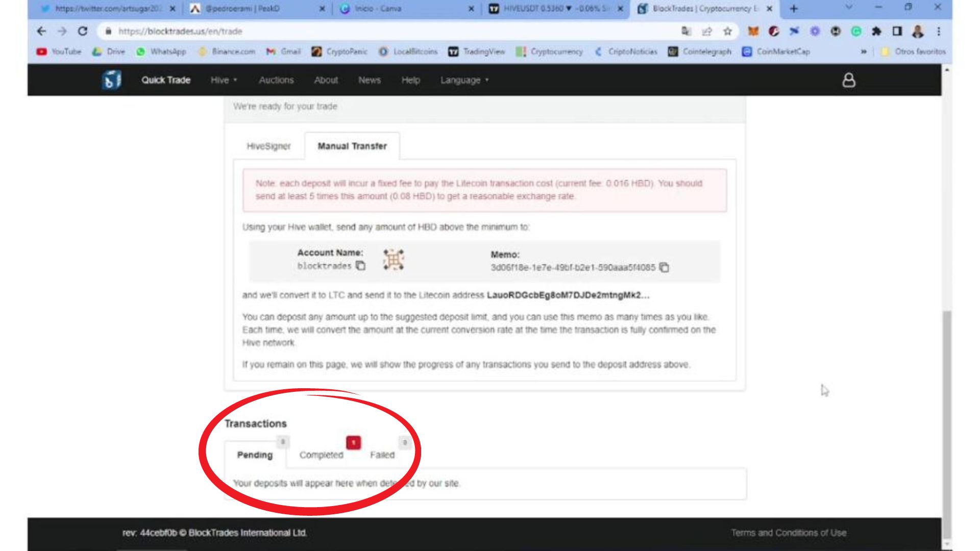Copy the blocktrades account name
This screenshot has width=980, height=551.
(x=360, y=266)
